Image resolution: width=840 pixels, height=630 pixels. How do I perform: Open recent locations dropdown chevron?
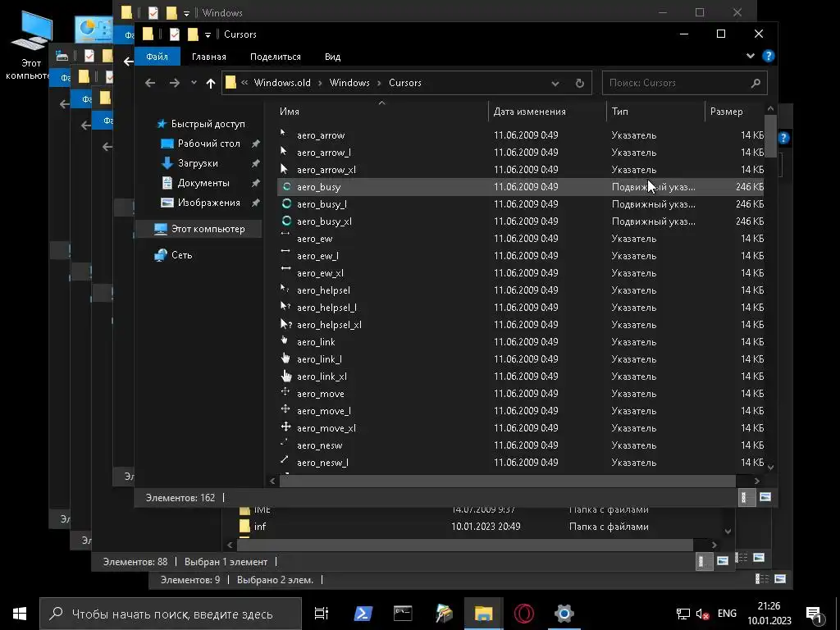(194, 83)
